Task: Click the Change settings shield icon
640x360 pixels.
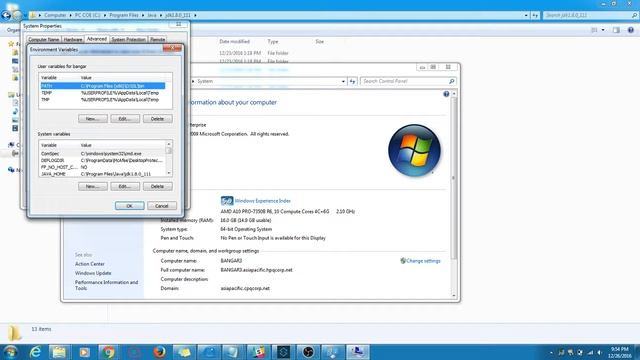Action: point(403,261)
